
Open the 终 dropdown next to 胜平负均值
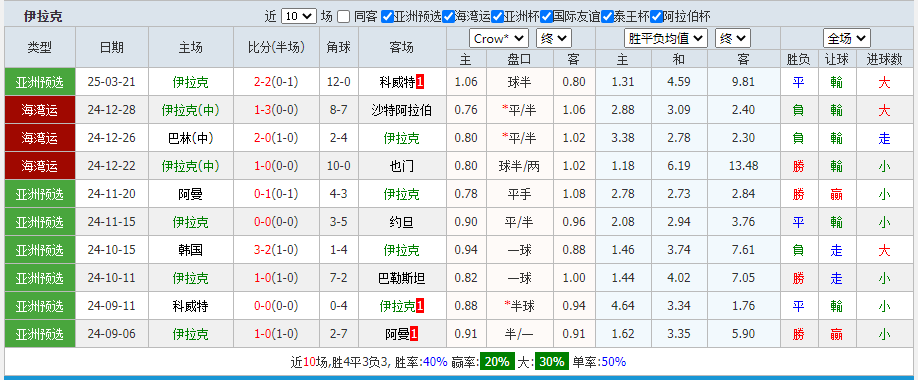(732, 39)
